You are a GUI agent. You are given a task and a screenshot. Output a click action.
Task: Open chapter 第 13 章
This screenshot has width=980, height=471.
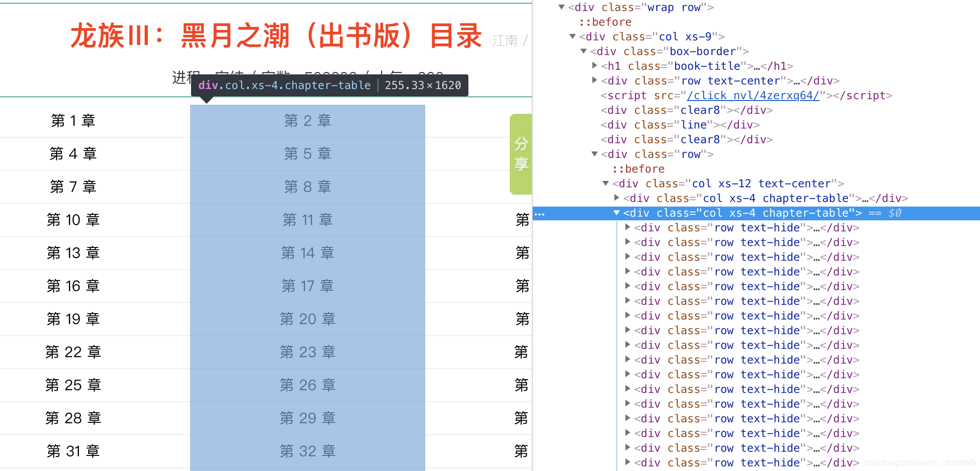pyautogui.click(x=73, y=253)
